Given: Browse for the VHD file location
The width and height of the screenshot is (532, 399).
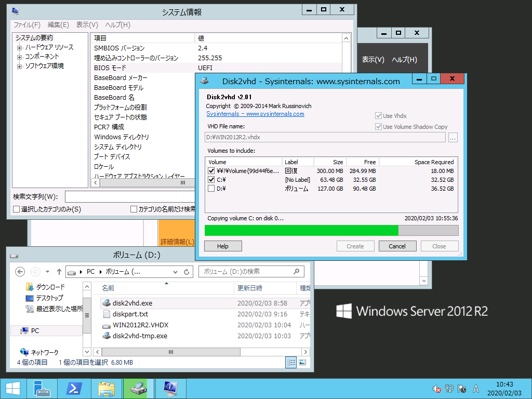Looking at the screenshot, I should click(453, 137).
